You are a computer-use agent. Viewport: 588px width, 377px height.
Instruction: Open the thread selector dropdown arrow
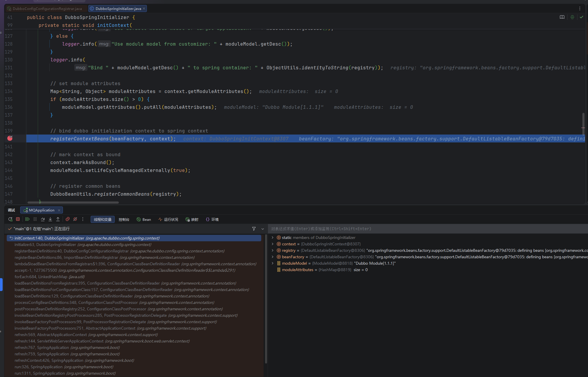263,229
